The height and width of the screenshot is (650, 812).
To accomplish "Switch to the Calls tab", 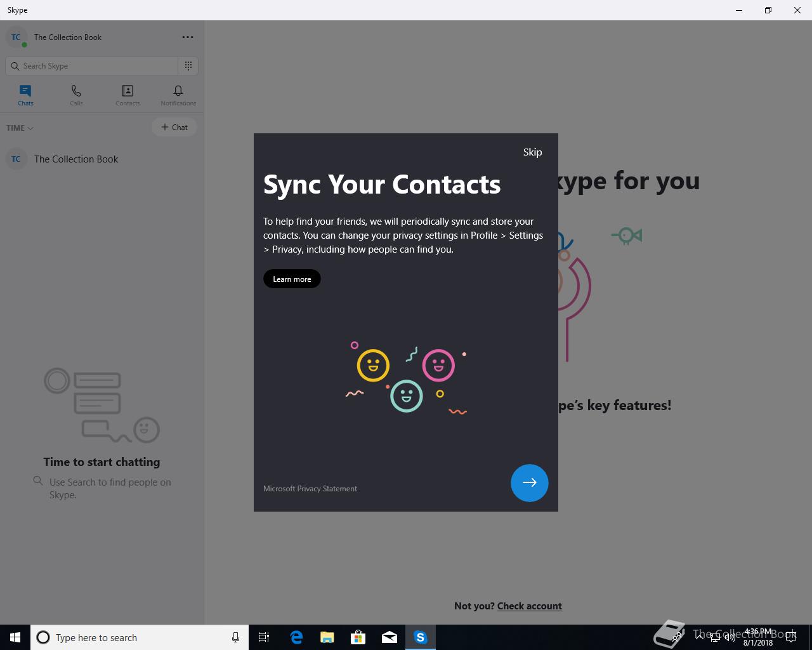I will (x=76, y=95).
